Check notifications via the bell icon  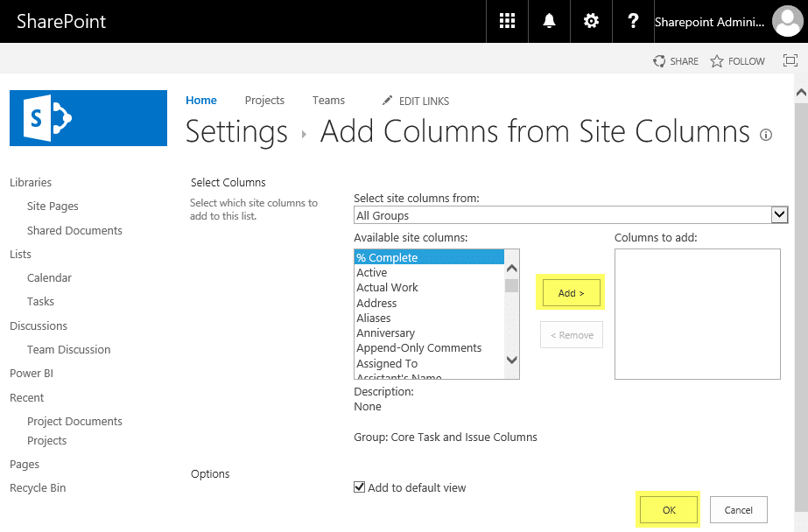(549, 21)
